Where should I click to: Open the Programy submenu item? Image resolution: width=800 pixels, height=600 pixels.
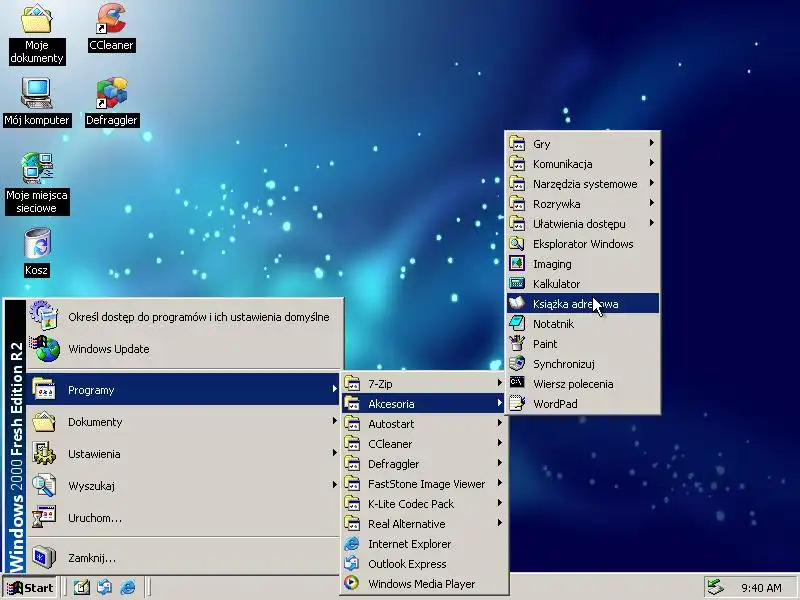[183, 390]
